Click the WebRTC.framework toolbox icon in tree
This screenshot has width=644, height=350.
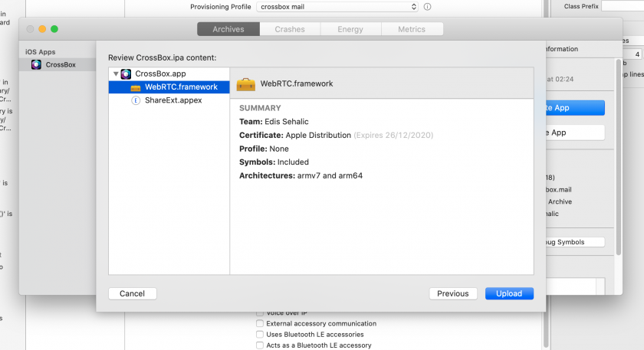tap(135, 87)
